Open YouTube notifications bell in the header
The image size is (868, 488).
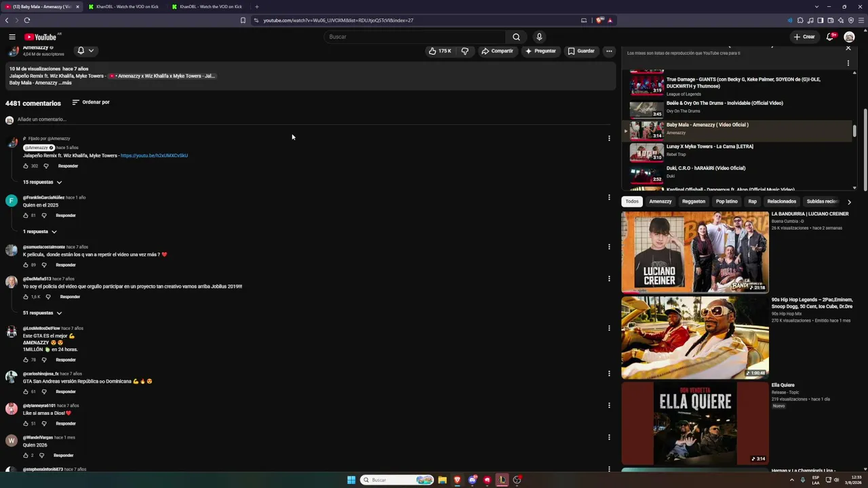829,37
